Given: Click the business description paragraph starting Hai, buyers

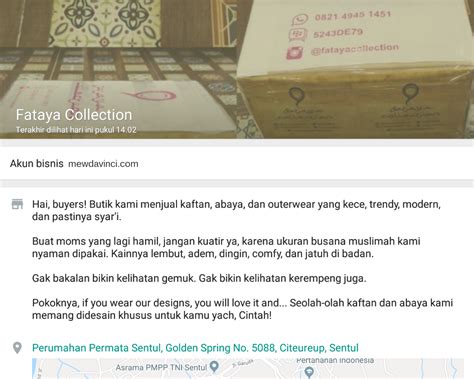Looking at the screenshot, I should tap(236, 210).
